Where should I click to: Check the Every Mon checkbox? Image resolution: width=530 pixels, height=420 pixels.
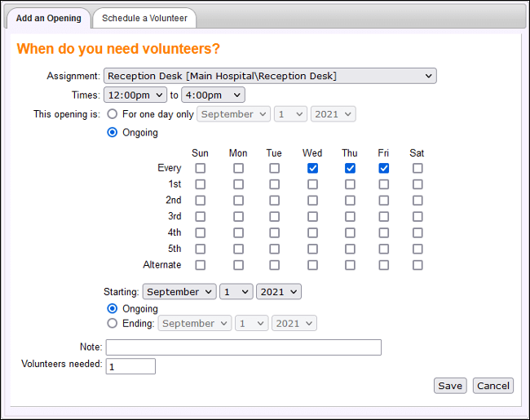click(238, 168)
